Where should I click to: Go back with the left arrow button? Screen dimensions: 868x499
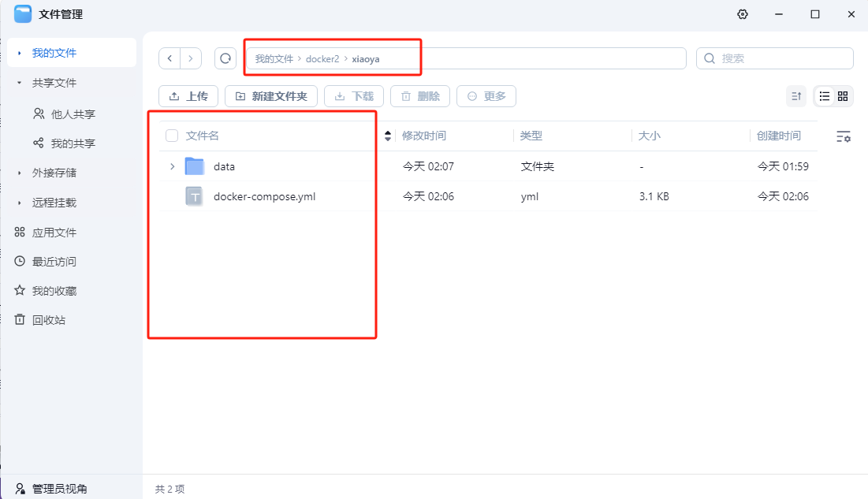click(170, 58)
